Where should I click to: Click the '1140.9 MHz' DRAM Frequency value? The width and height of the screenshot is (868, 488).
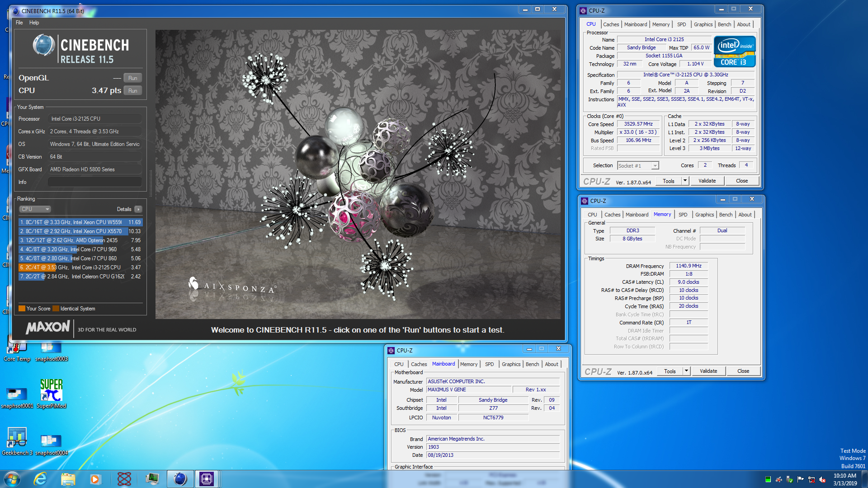689,266
